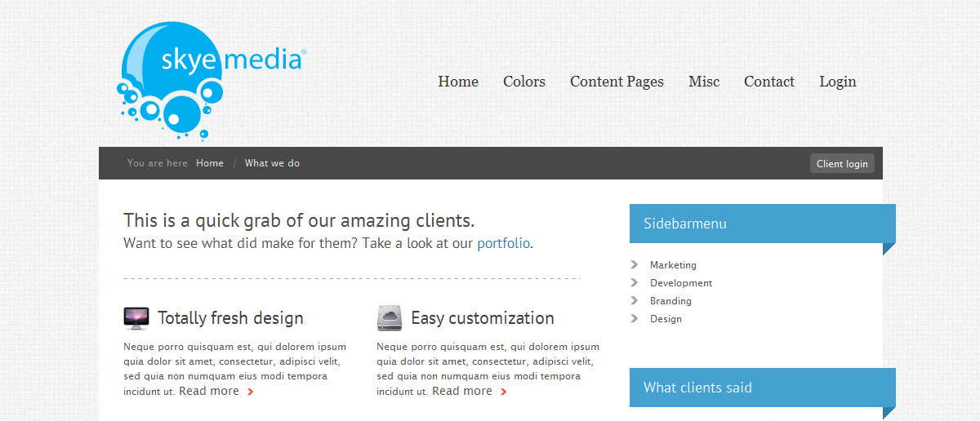
Task: Open the Colors menu
Action: click(524, 82)
